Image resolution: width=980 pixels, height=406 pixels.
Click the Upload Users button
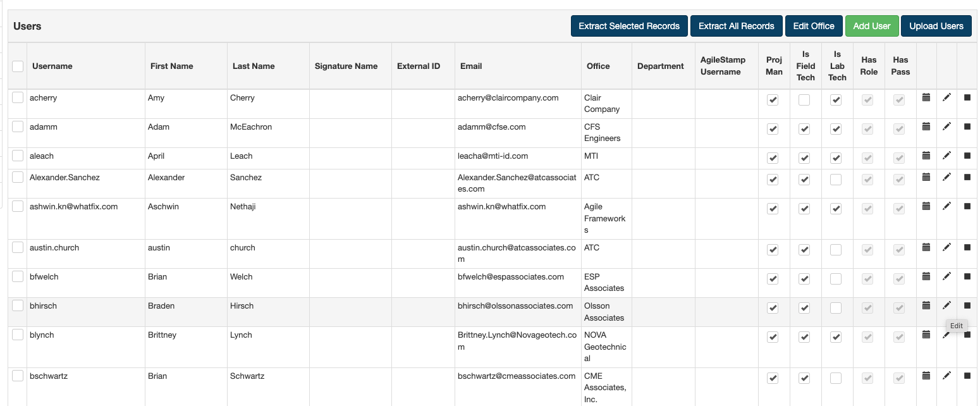936,26
